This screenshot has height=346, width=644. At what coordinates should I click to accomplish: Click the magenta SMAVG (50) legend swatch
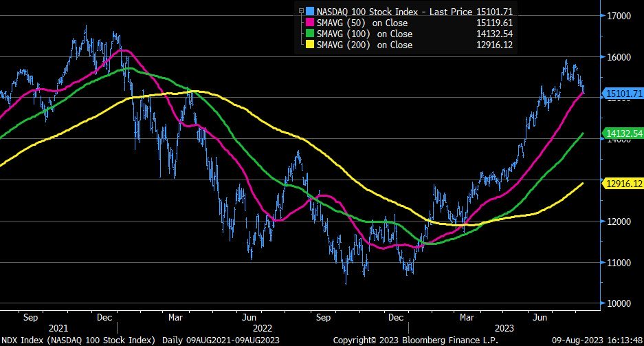pyautogui.click(x=310, y=23)
